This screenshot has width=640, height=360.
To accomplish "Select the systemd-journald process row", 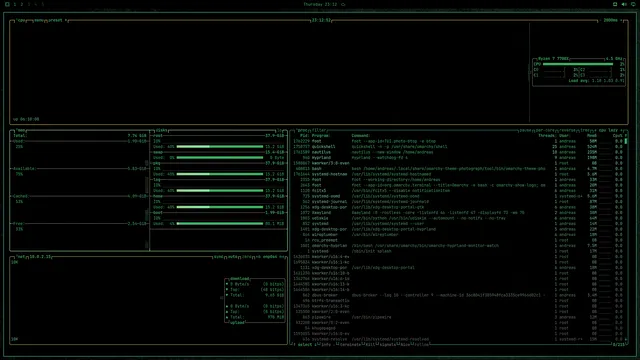I will click(x=458, y=202).
